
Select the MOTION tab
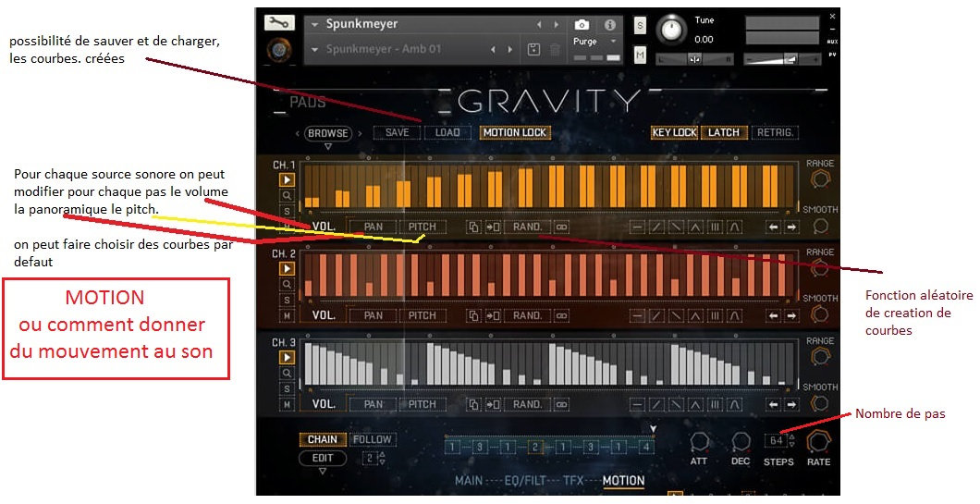click(624, 480)
